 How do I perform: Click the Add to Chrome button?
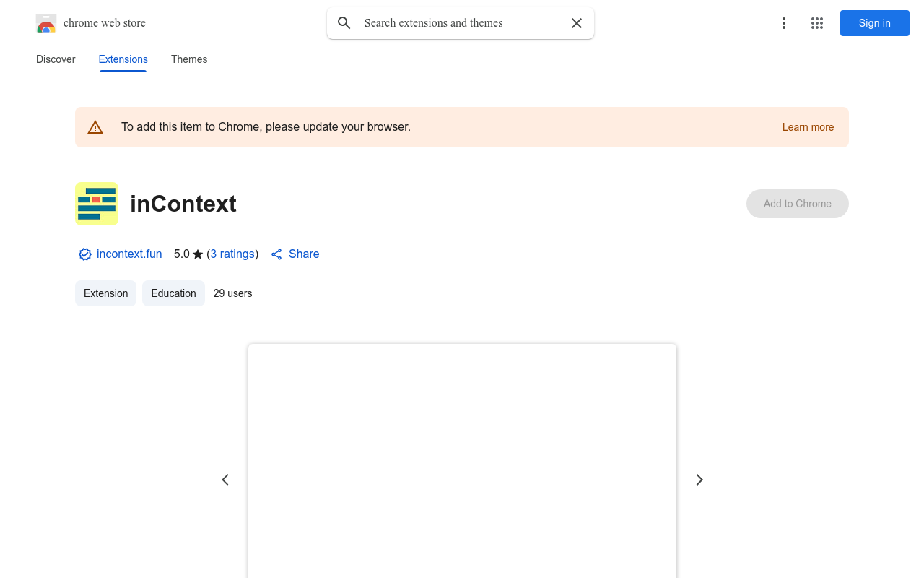click(798, 204)
